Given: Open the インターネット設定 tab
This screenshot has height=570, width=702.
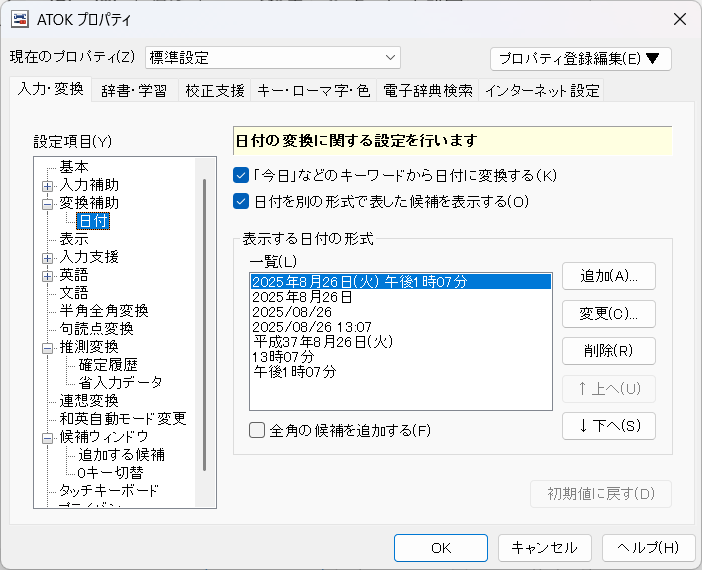Looking at the screenshot, I should point(542,90).
